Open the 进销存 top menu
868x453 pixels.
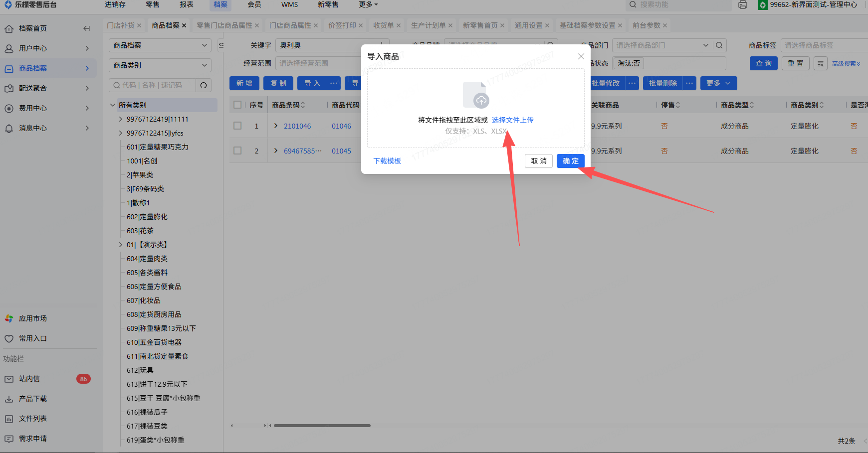pyautogui.click(x=115, y=5)
